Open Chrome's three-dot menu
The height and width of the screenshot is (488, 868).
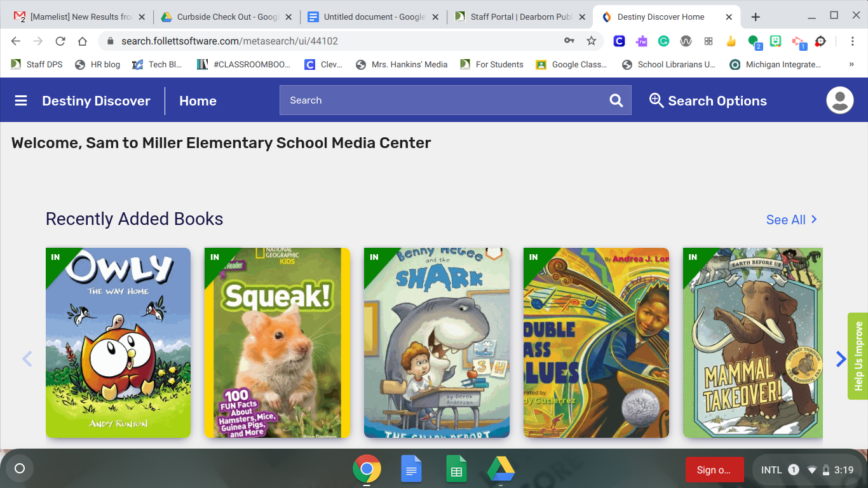click(x=853, y=41)
